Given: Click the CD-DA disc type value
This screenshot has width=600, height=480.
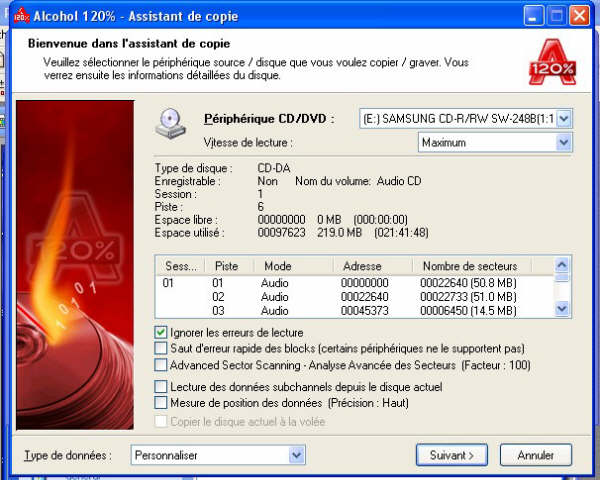Looking at the screenshot, I should point(274,168).
